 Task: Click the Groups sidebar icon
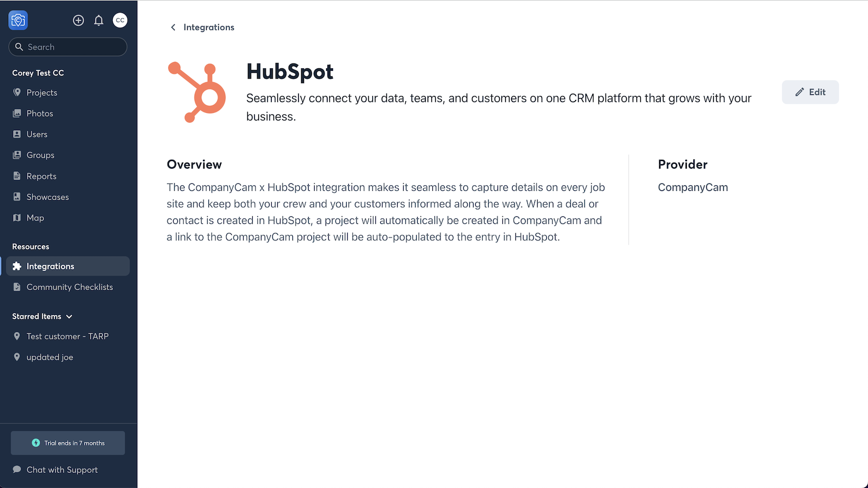click(x=17, y=155)
